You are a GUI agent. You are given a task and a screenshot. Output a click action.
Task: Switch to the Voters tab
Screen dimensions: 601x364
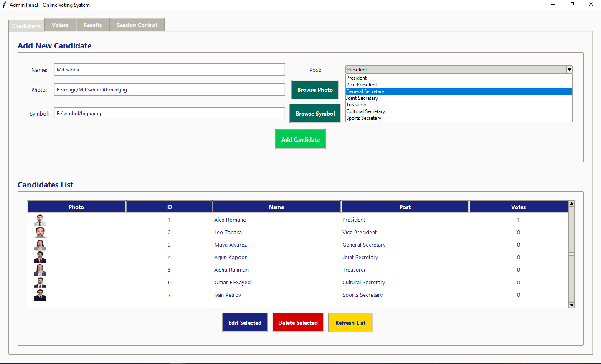click(60, 25)
